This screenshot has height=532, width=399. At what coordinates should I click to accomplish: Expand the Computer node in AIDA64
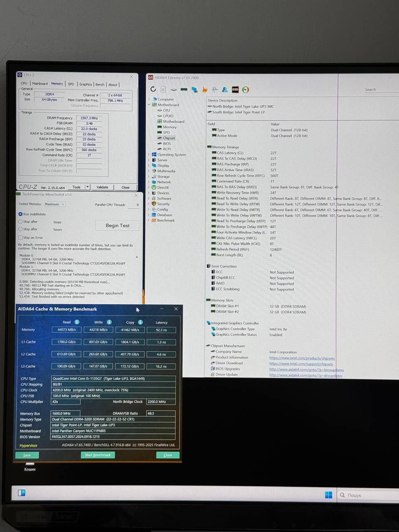149,99
